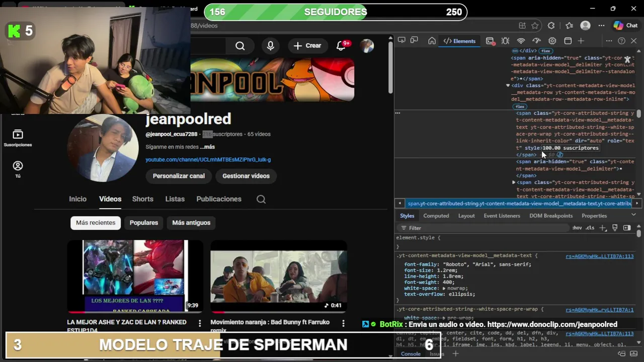
Task: Open browser settings three-dot menu
Action: coord(601,26)
